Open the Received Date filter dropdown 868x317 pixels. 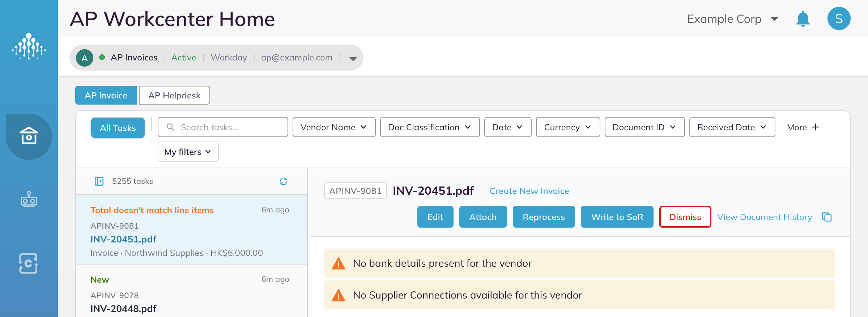(732, 127)
